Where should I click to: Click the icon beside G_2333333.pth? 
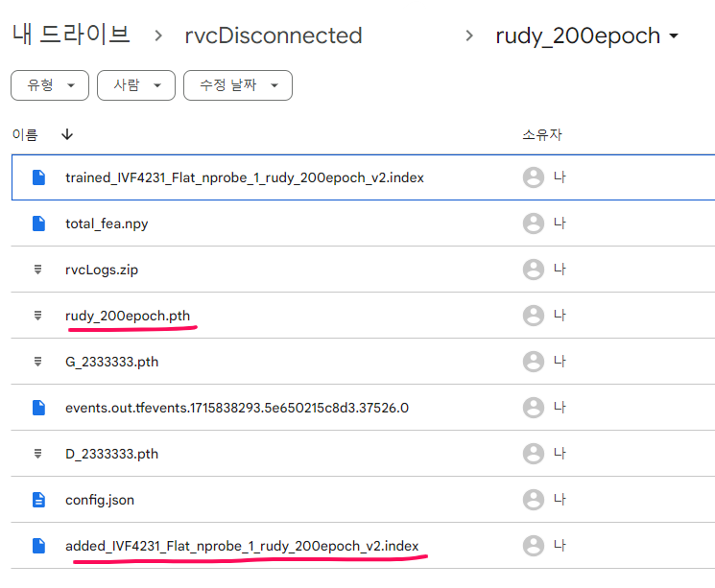coord(37,362)
